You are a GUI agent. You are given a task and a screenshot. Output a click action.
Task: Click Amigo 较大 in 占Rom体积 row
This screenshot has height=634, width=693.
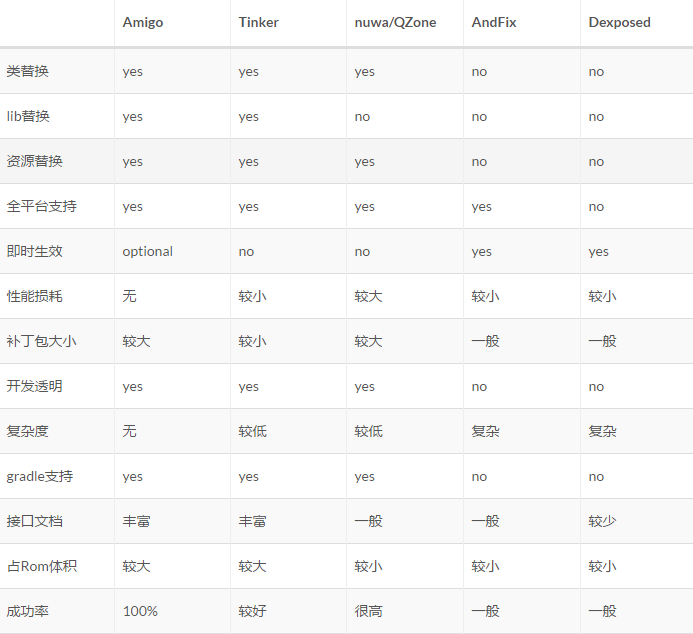(x=137, y=566)
